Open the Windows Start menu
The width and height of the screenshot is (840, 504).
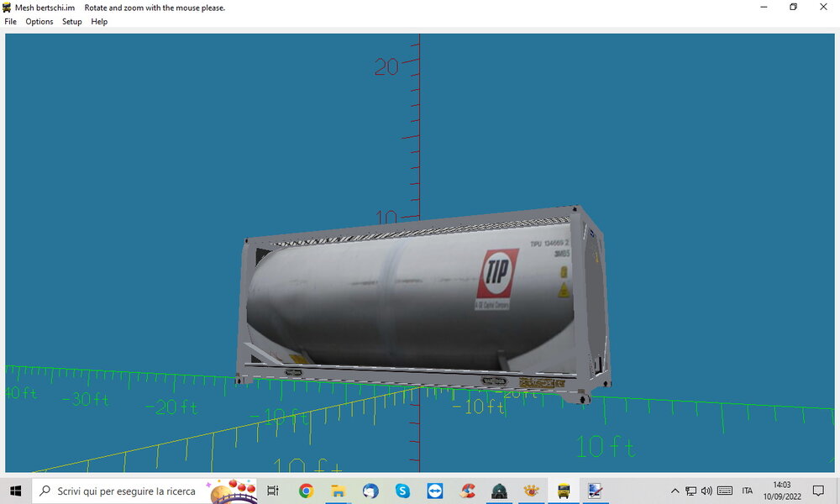[x=15, y=491]
